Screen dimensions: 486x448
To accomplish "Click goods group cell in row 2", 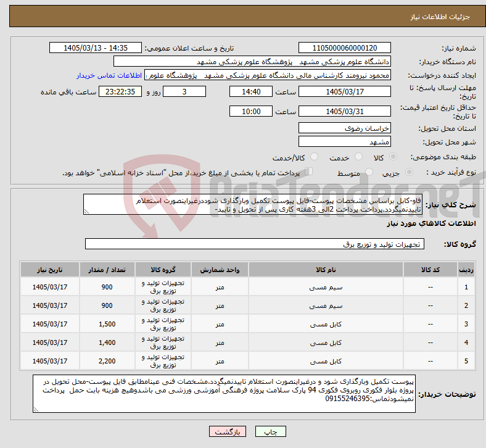I will tap(163, 305).
